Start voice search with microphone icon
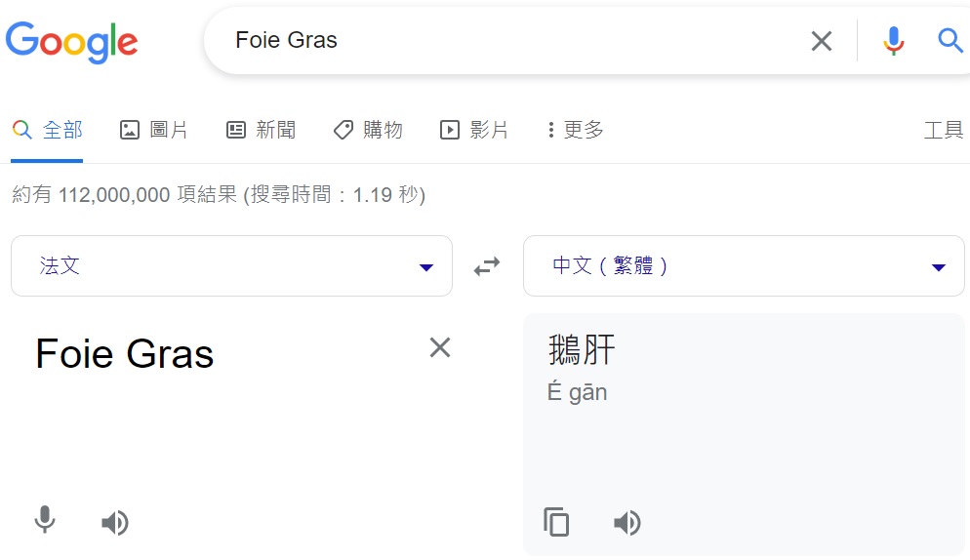Image resolution: width=970 pixels, height=560 pixels. (893, 41)
